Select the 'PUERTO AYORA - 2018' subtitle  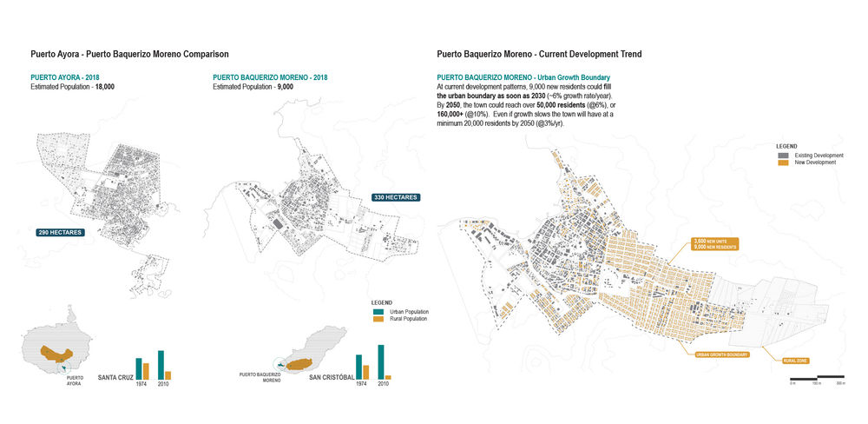65,78
